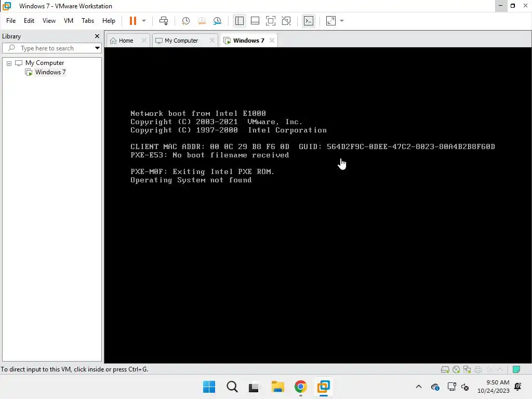
Task: Click the CD/DVD drive status icon
Action: pyautogui.click(x=456, y=369)
